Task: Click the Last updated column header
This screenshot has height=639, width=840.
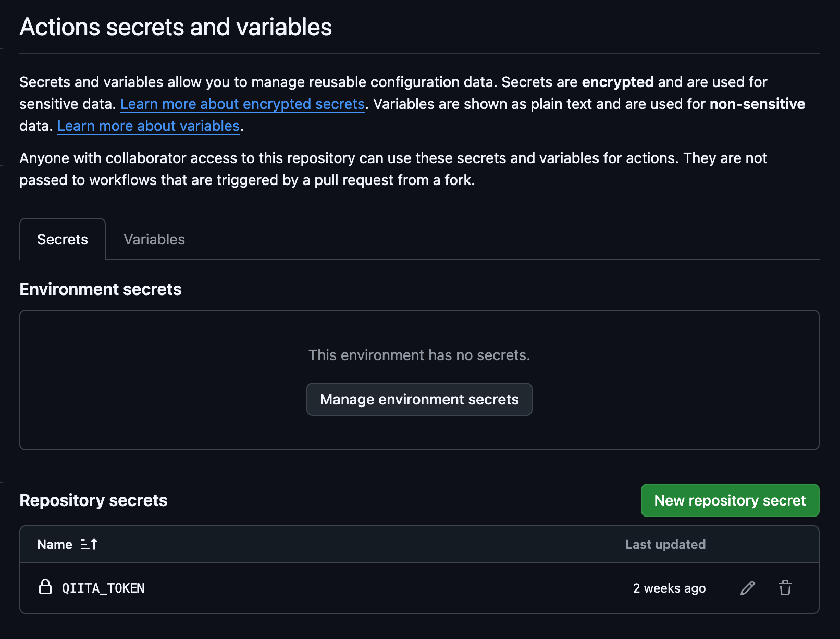Action: (665, 545)
